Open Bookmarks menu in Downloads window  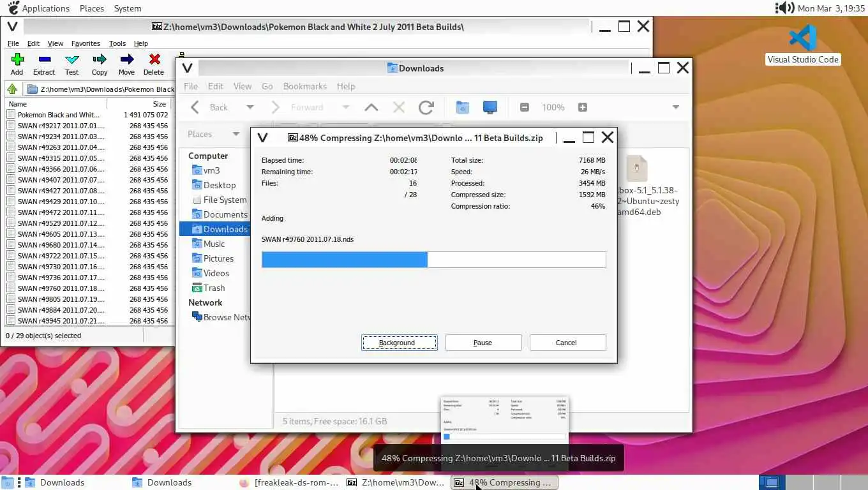(x=305, y=86)
